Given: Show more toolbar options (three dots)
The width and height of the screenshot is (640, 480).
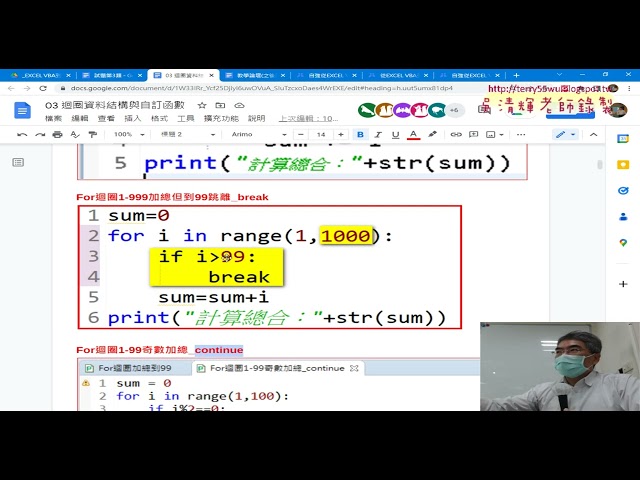Looking at the screenshot, I should pos(521,134).
